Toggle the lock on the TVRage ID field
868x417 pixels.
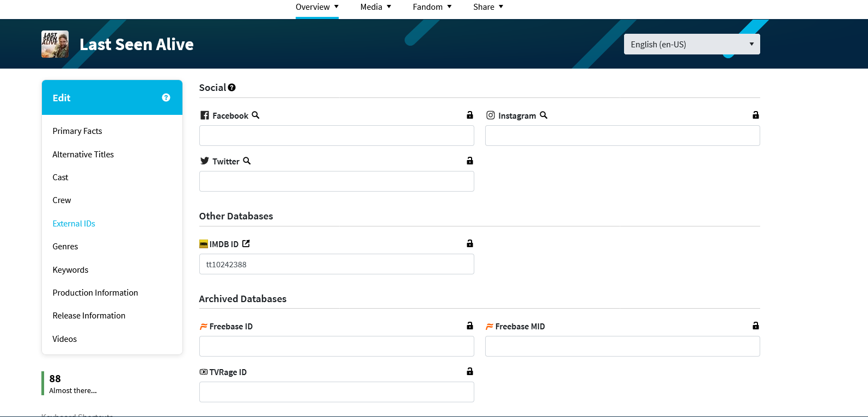coord(469,371)
